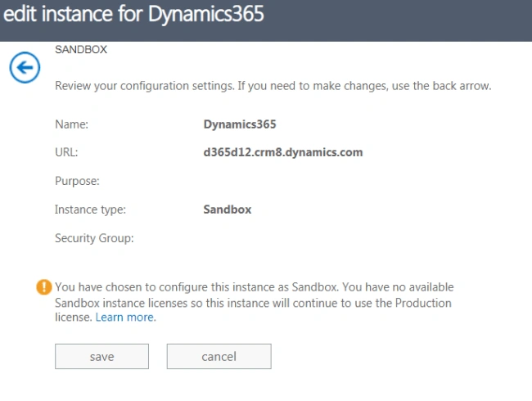Save the instance configuration
This screenshot has width=532, height=401.
point(101,356)
